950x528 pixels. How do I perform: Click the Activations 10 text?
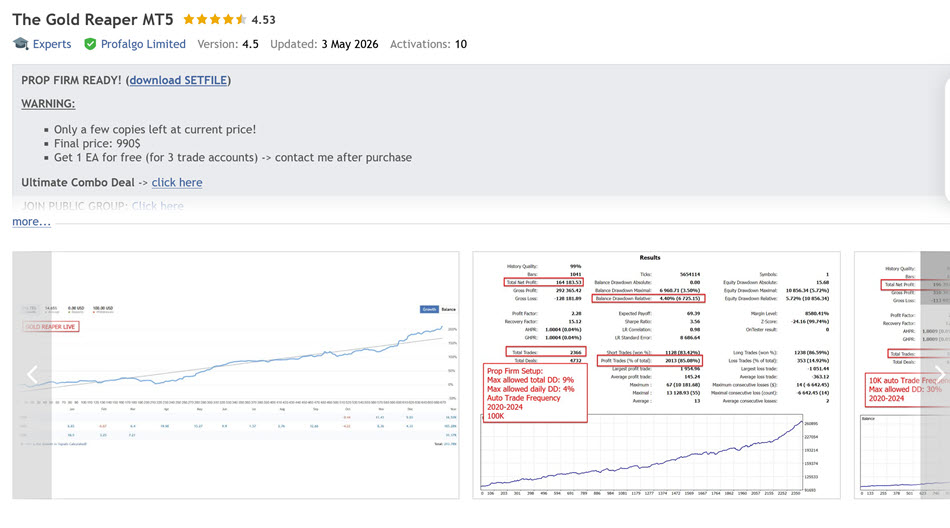428,44
